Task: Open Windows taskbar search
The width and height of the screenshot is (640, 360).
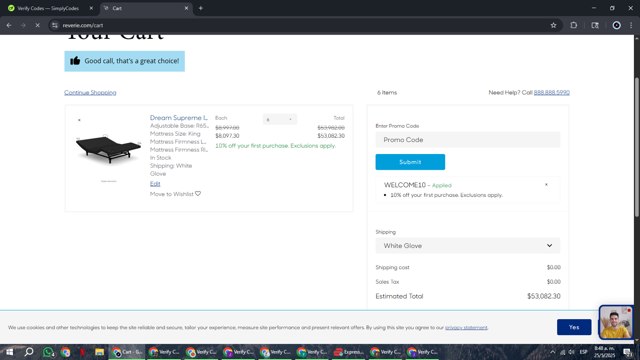Action: click(x=29, y=352)
